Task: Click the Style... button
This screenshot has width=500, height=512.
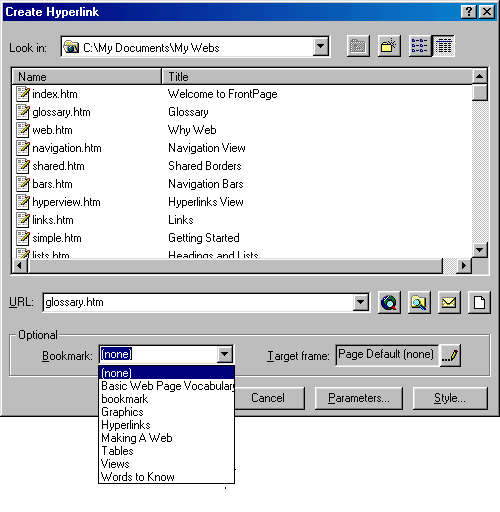Action: pyautogui.click(x=450, y=398)
